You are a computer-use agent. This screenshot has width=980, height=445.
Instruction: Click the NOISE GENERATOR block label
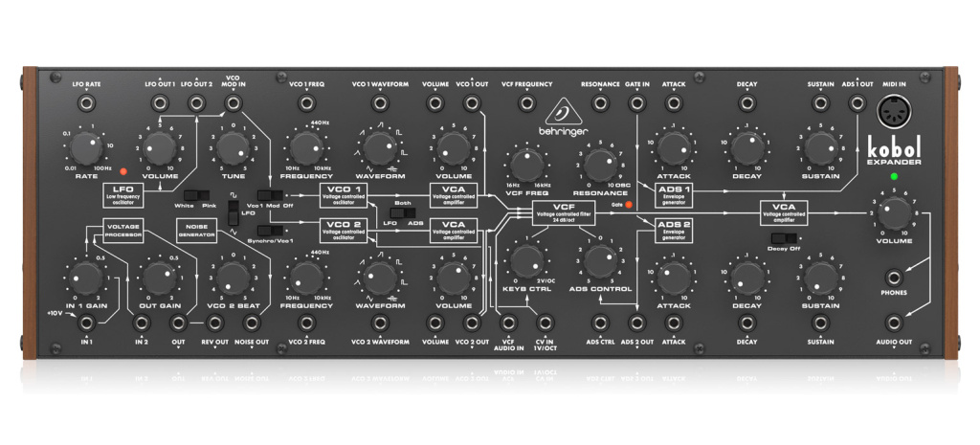(x=196, y=232)
